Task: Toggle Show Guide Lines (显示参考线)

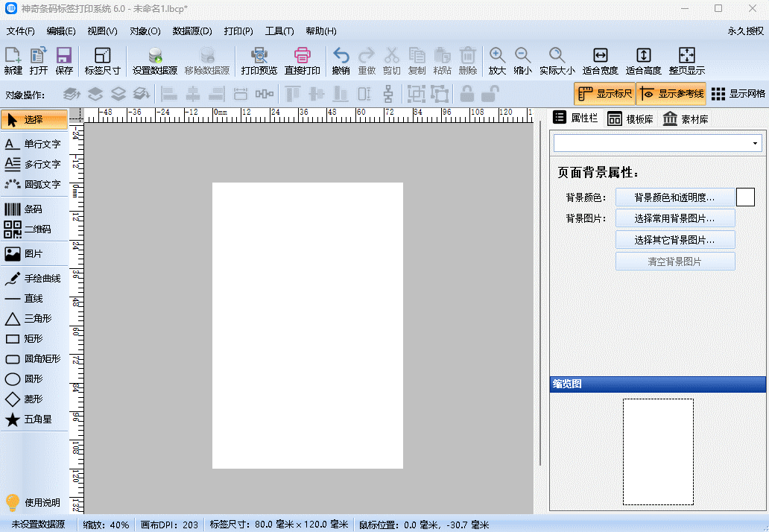Action: (x=671, y=94)
